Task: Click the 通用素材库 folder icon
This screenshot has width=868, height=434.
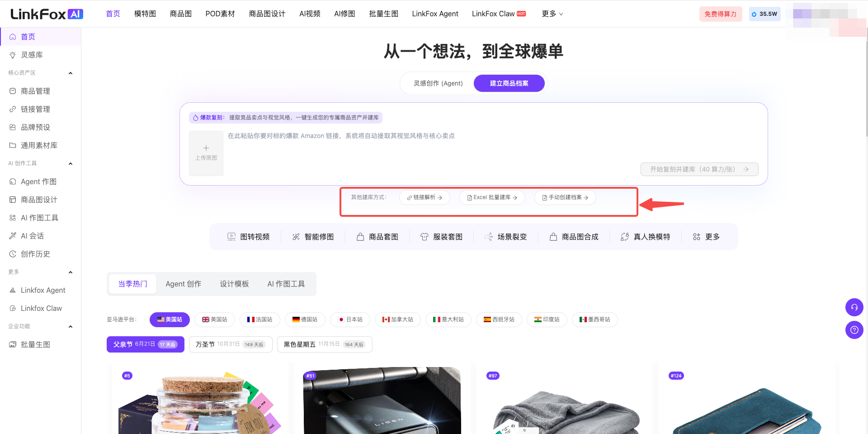Action: coord(13,145)
